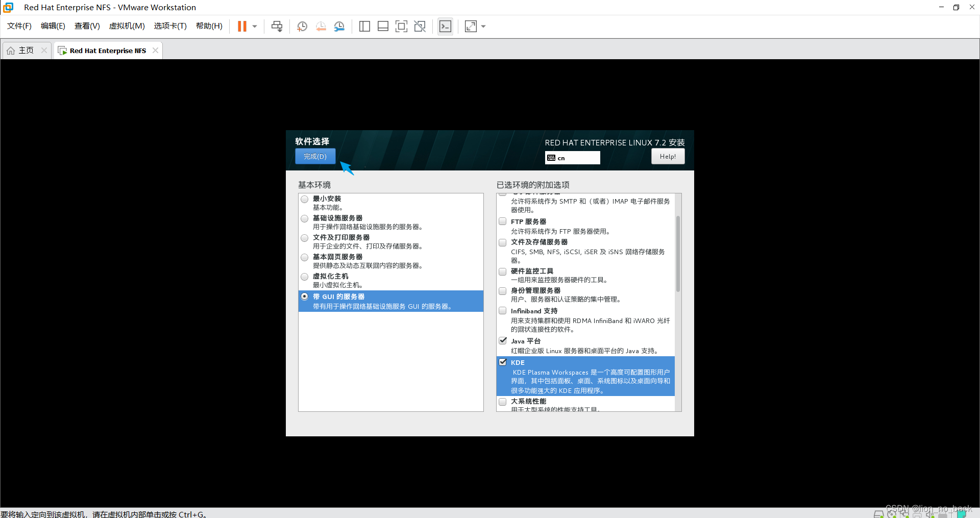This screenshot has height=518, width=980.
Task: Uncheck the Java 平台 add-on checkbox
Action: pos(503,341)
